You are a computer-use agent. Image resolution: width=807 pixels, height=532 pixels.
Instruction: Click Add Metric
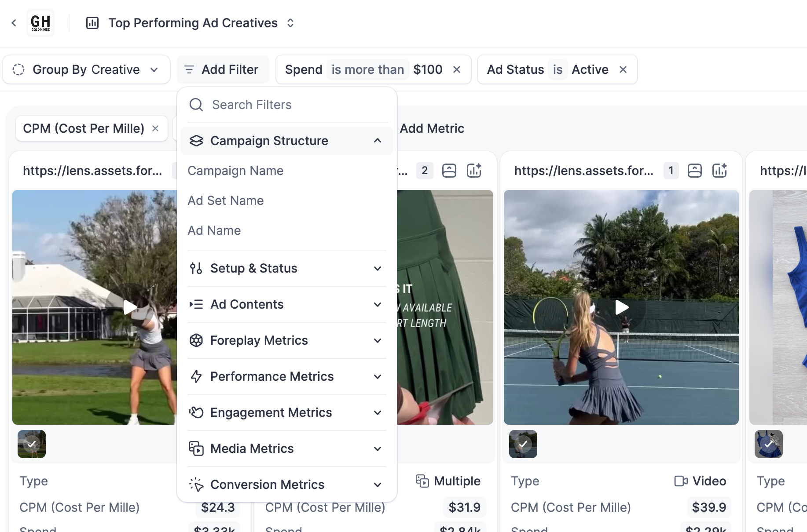point(432,128)
